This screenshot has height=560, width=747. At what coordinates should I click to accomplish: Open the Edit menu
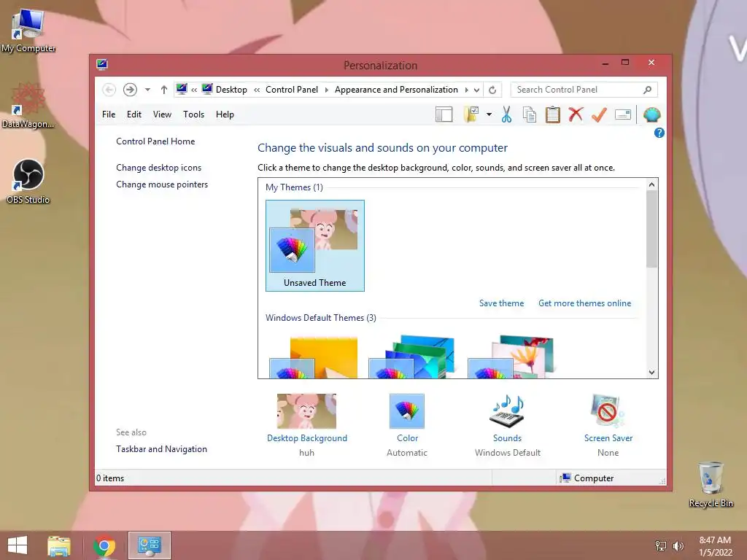point(134,114)
